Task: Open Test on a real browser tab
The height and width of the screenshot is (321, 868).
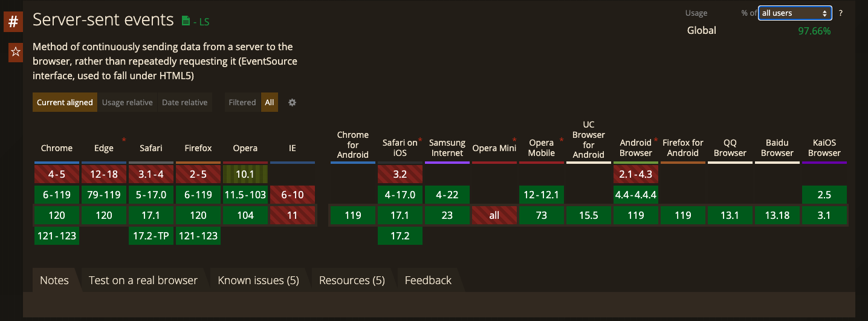Action: pos(143,280)
